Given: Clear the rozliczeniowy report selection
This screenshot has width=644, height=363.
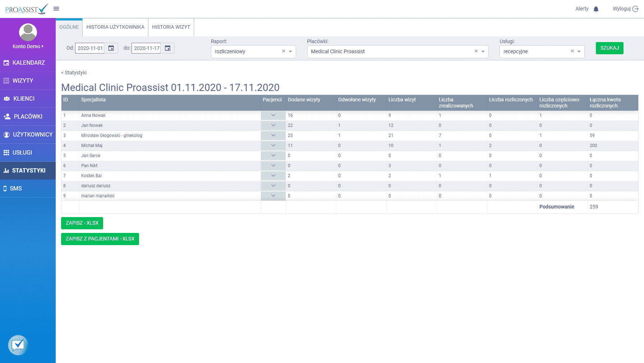Looking at the screenshot, I should [284, 51].
